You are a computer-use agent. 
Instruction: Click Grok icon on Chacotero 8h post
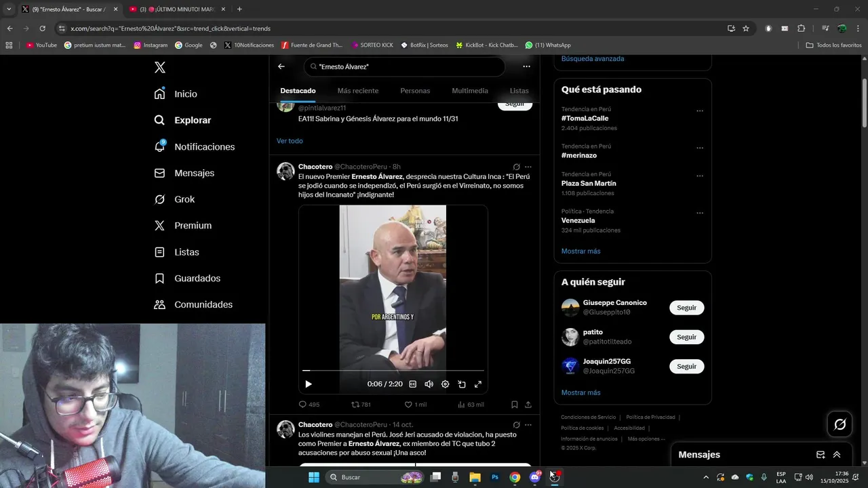[516, 167]
